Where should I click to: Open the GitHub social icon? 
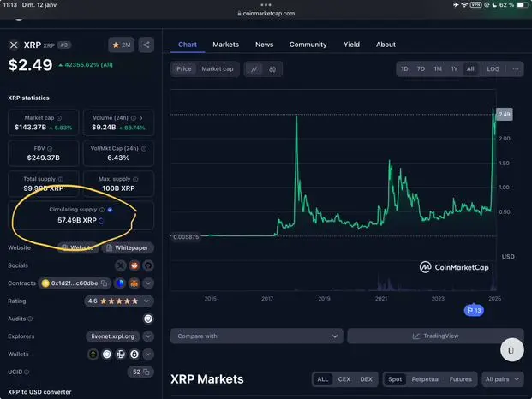(x=148, y=265)
